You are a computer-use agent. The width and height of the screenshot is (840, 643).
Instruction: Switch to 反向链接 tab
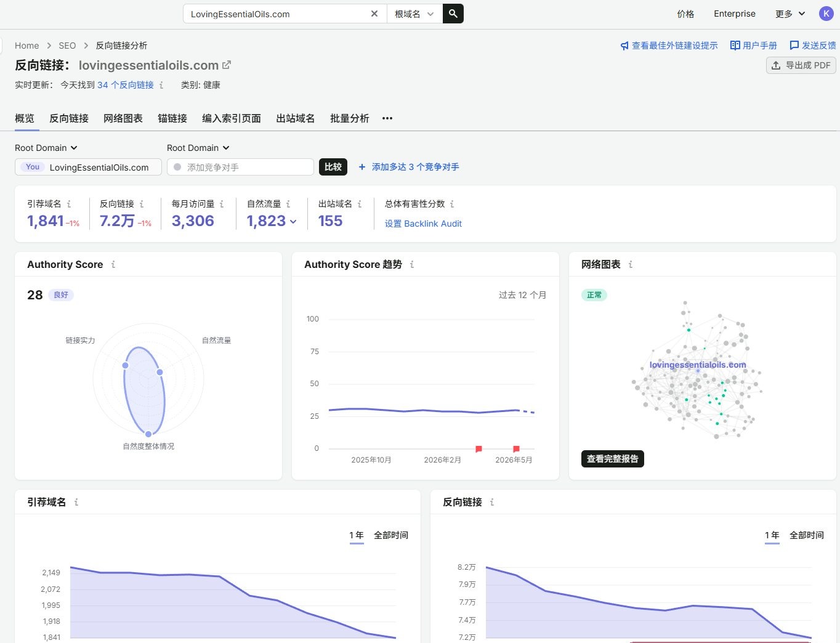[69, 118]
